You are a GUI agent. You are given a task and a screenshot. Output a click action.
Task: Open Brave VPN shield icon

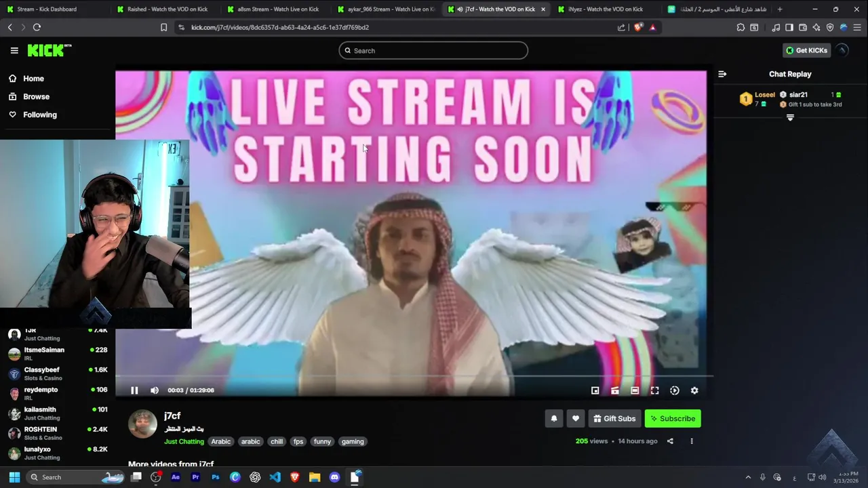point(830,27)
